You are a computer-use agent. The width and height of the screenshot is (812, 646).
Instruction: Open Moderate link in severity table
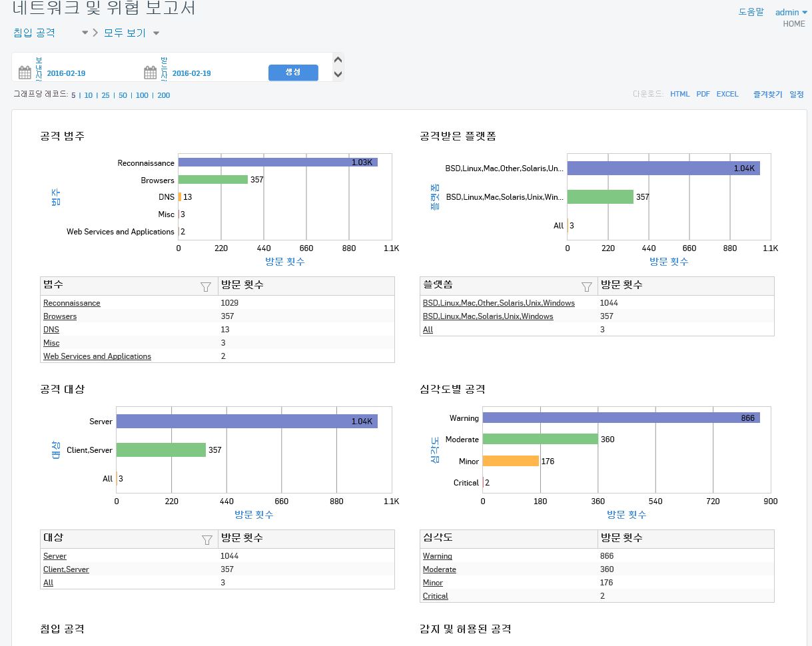[440, 569]
